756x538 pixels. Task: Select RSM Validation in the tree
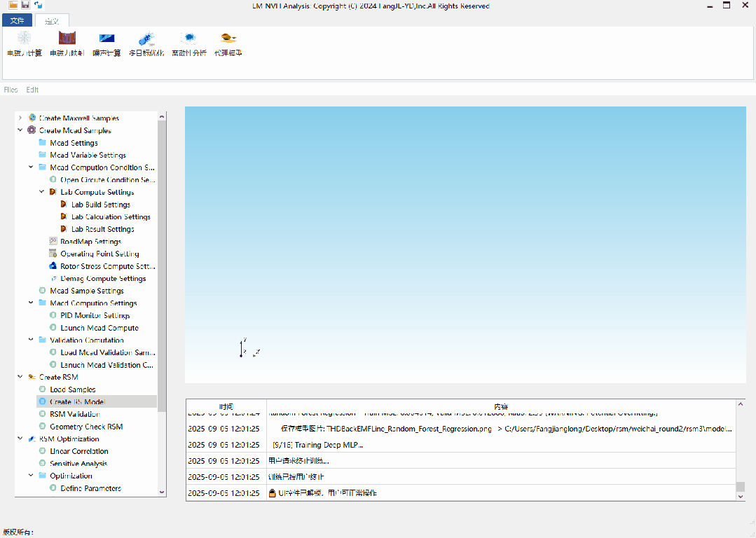click(x=74, y=414)
